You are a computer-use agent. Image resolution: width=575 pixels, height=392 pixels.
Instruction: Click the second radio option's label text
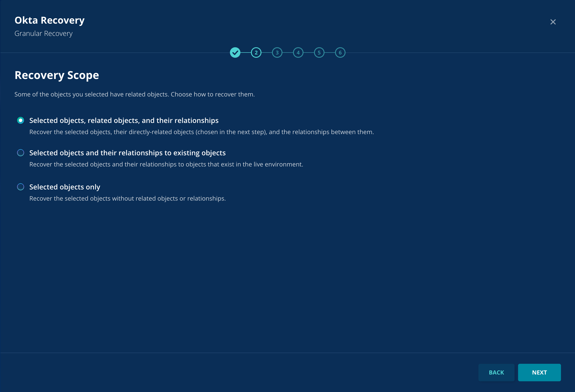coord(127,153)
